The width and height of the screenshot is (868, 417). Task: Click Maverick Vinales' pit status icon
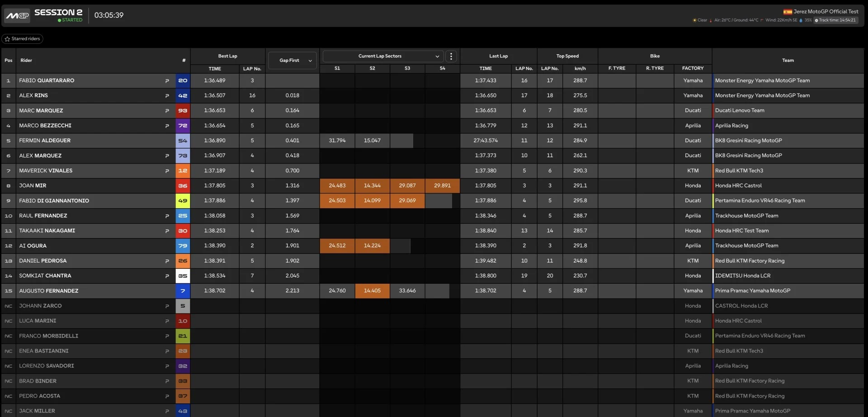(x=167, y=171)
